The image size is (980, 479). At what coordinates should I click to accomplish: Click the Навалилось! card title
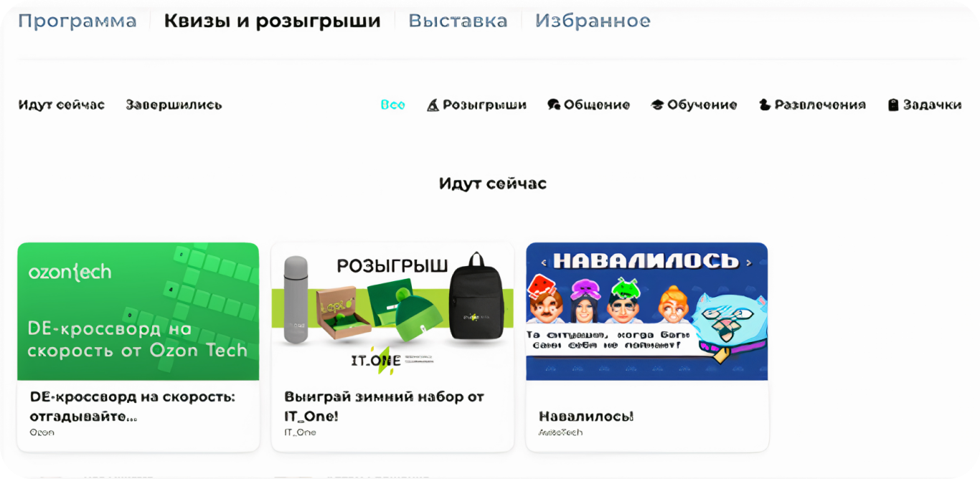(x=586, y=417)
